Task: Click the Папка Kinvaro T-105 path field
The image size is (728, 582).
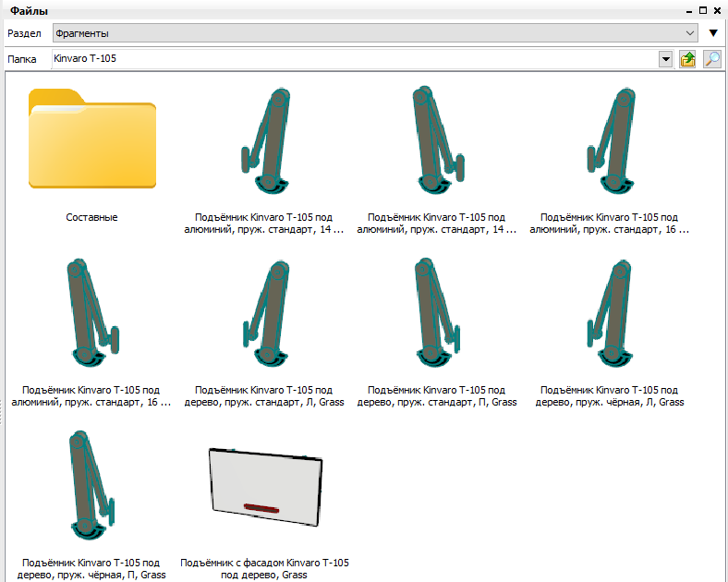Action: (x=355, y=59)
